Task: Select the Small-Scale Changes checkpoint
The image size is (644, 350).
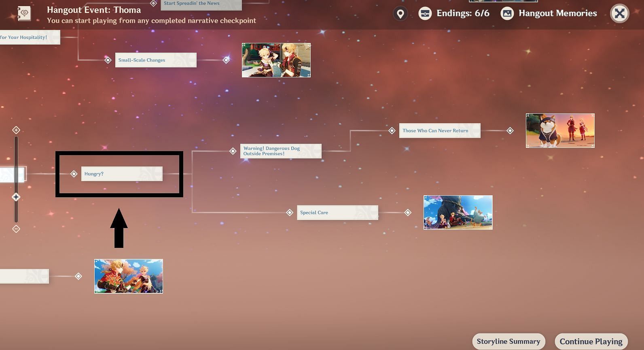Action: click(155, 60)
